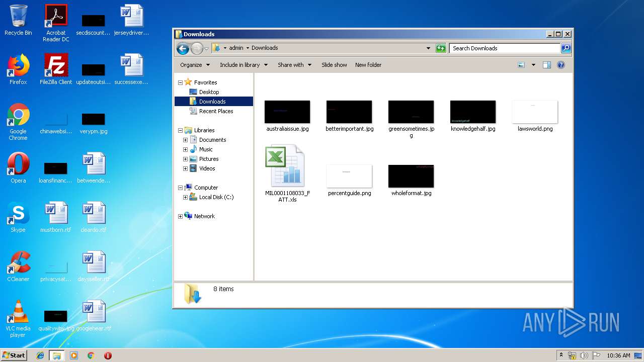Viewport: 644px width, 362px height.
Task: Click the Forward navigation arrow in Explorer
Action: [197, 48]
